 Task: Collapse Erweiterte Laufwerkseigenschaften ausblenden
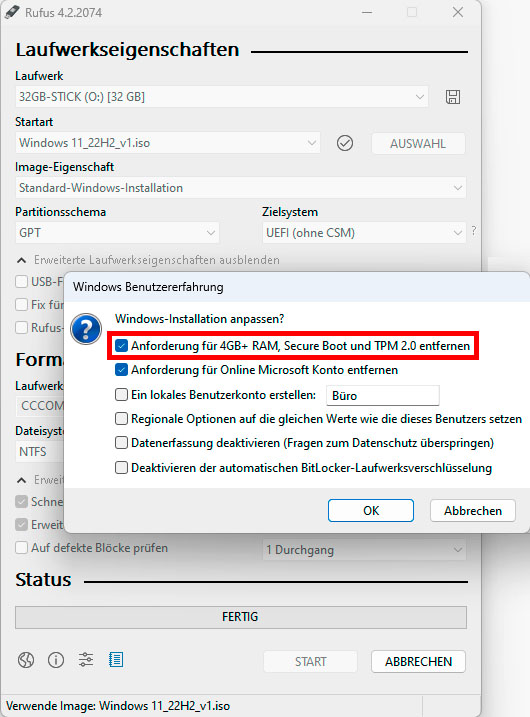148,260
